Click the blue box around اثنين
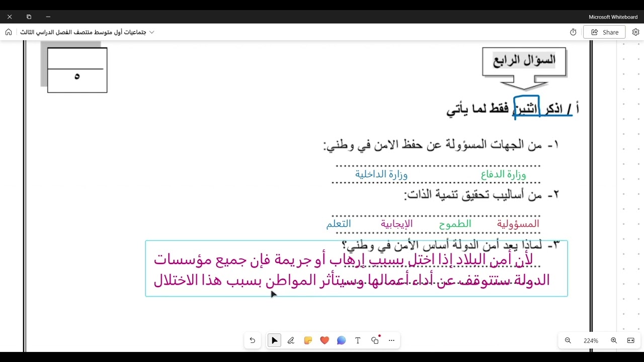Image resolution: width=644 pixels, height=362 pixels. 526,107
